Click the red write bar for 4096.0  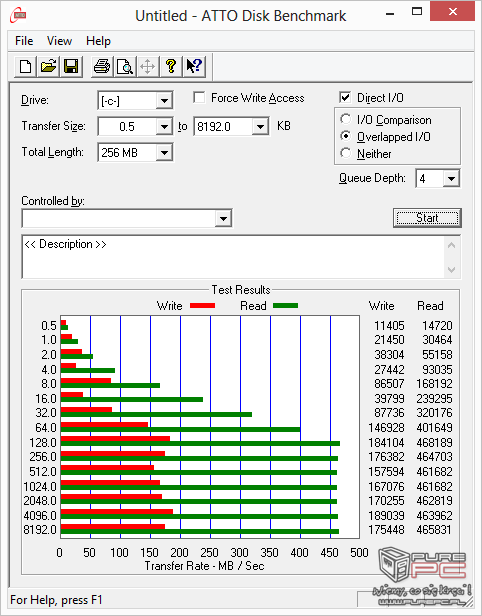pos(117,512)
